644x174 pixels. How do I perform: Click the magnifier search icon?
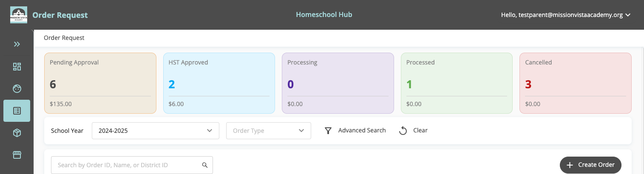[x=205, y=165]
